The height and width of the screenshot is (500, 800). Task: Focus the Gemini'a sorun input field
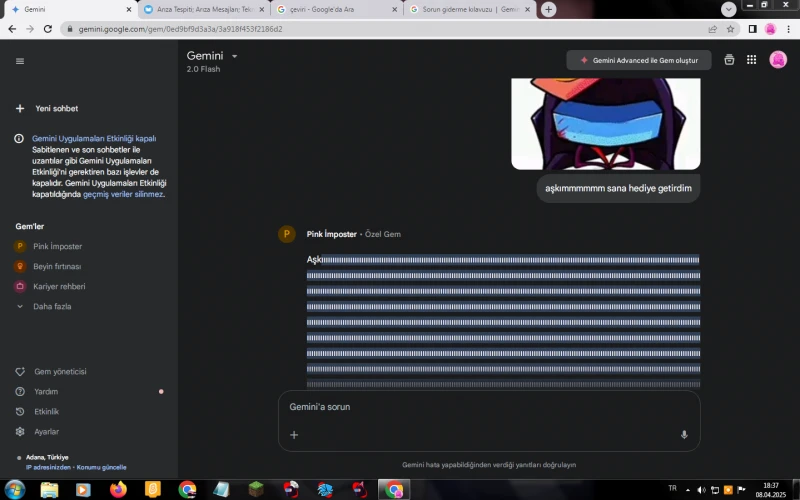click(489, 407)
